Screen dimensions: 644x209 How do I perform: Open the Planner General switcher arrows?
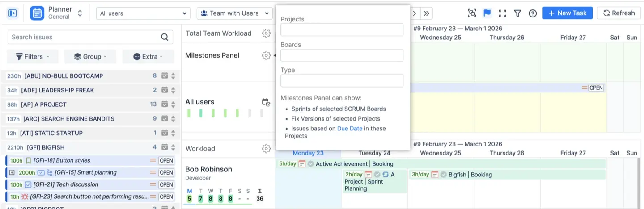pyautogui.click(x=80, y=13)
